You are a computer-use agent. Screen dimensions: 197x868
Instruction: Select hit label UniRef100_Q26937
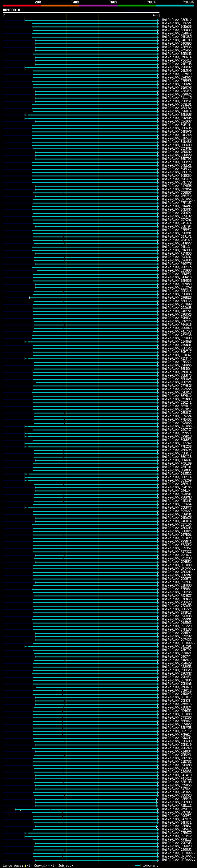tap(176, 121)
